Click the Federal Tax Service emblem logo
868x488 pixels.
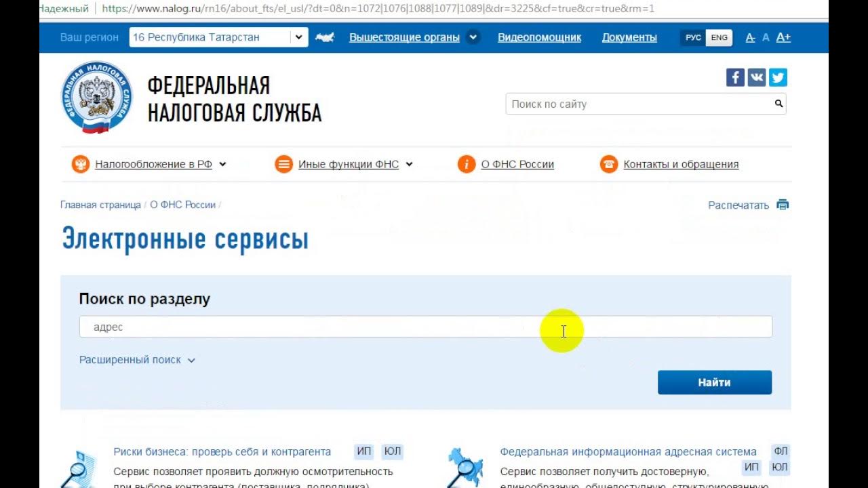(96, 98)
